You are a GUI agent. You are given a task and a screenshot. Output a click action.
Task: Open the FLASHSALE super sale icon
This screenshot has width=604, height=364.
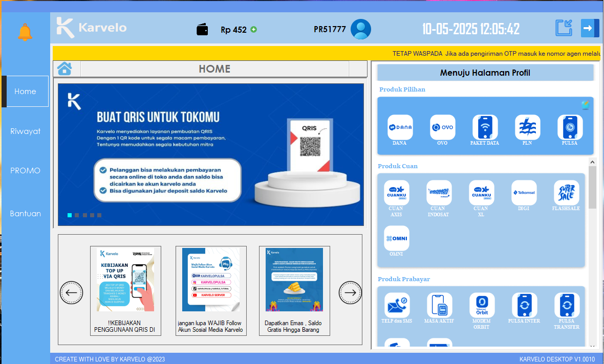pyautogui.click(x=566, y=193)
